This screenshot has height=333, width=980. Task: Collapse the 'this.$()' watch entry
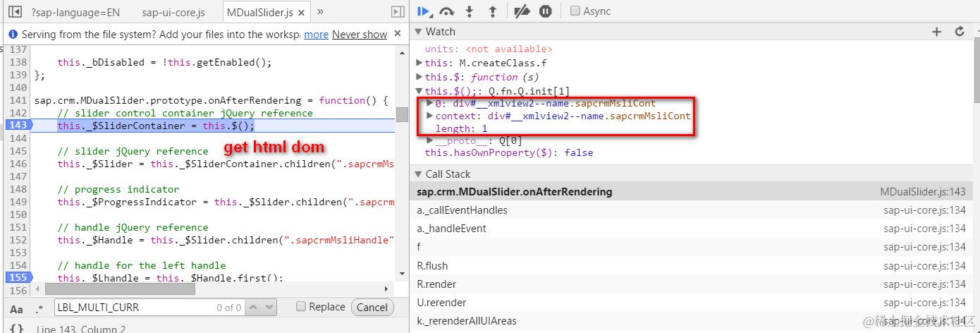419,91
